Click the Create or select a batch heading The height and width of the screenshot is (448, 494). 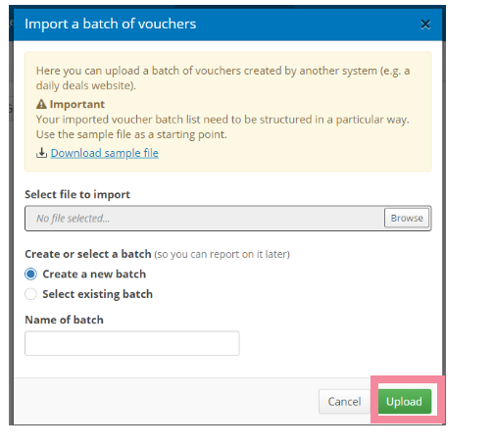pos(88,254)
